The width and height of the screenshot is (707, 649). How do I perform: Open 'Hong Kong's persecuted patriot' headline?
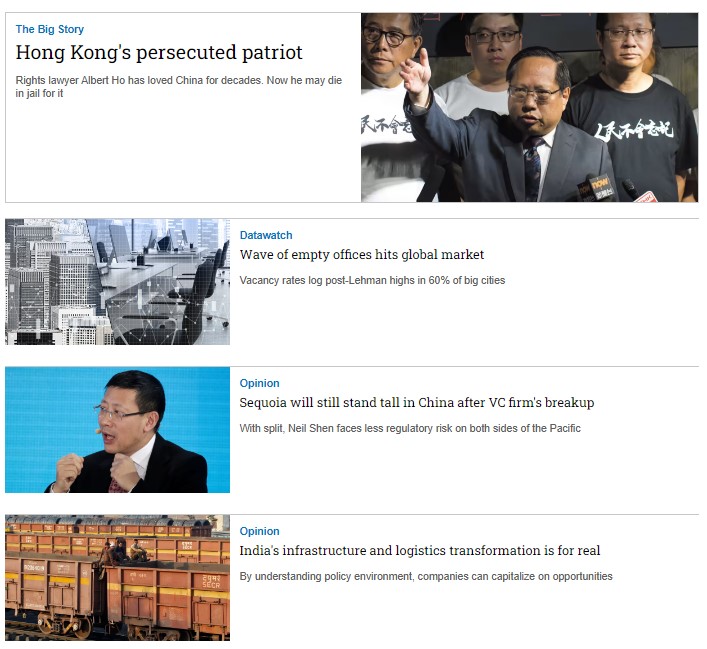(159, 53)
